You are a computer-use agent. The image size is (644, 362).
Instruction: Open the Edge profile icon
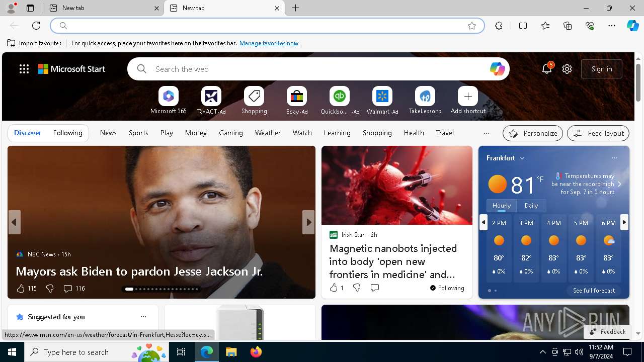pyautogui.click(x=11, y=8)
